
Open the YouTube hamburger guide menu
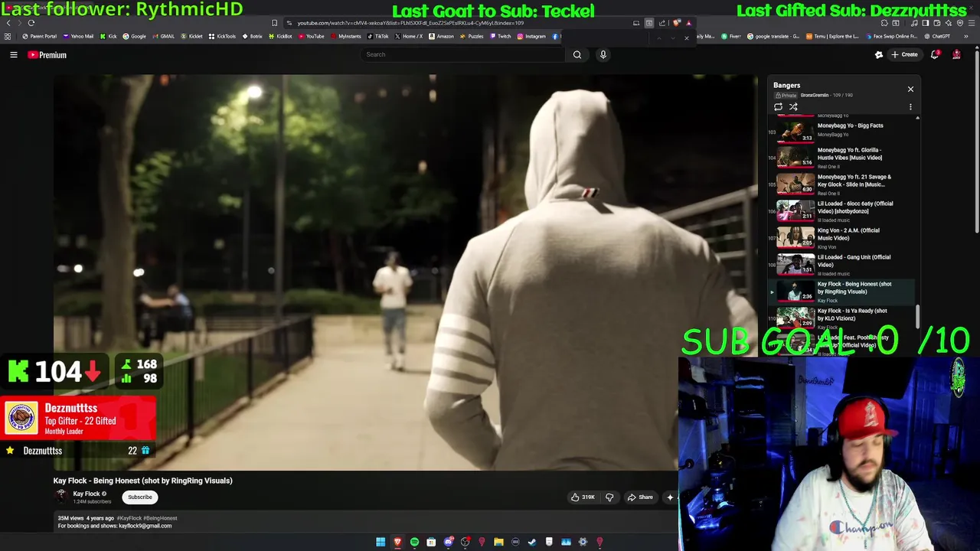14,55
